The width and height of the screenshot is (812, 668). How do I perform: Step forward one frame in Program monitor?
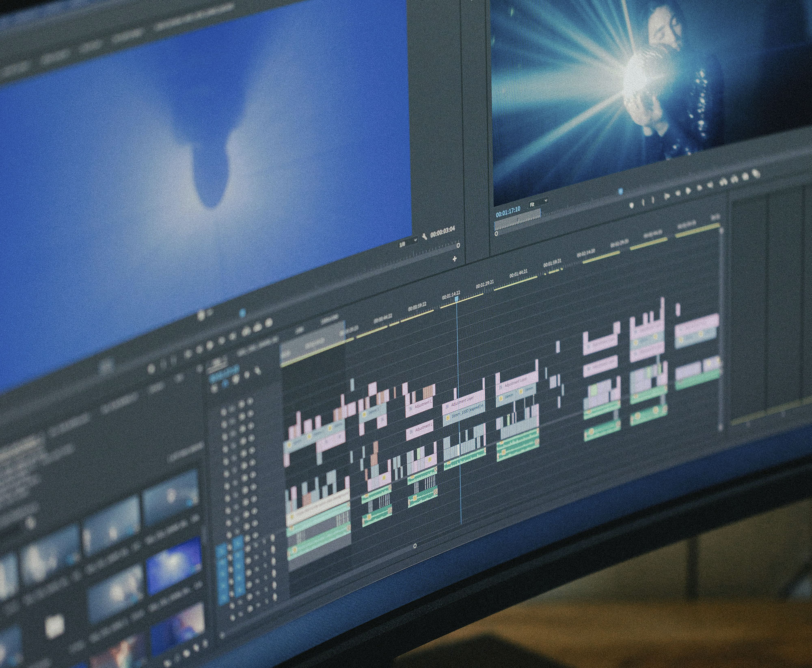[700, 188]
